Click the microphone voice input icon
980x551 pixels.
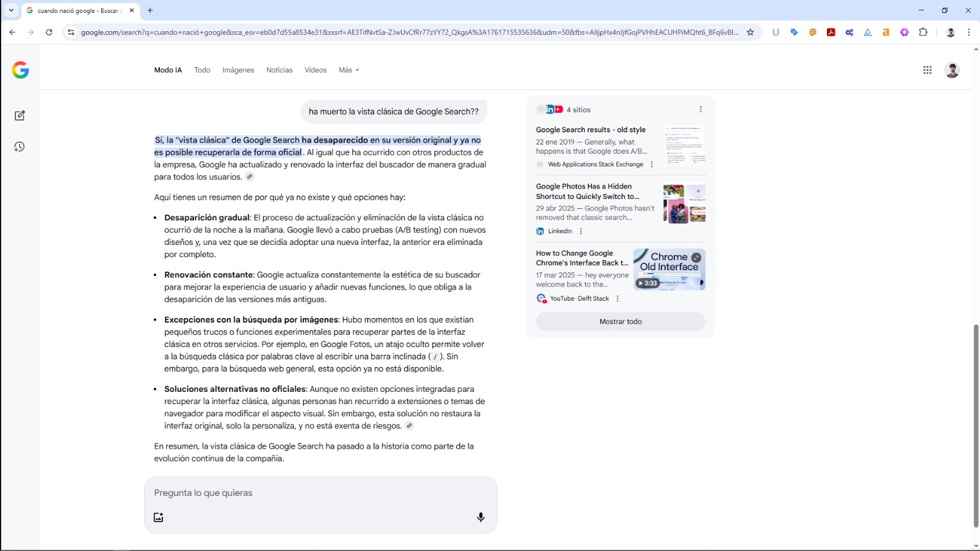(481, 517)
